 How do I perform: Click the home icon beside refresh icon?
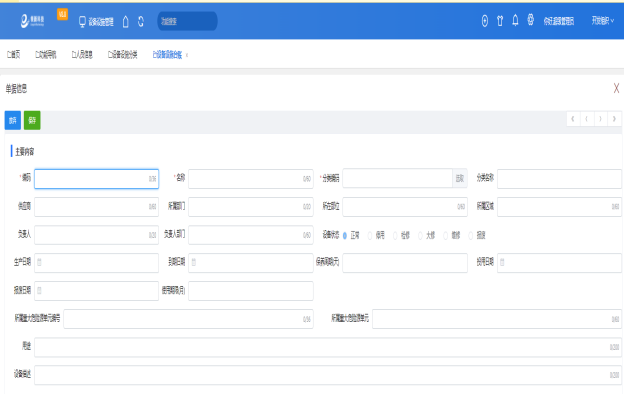pyautogui.click(x=125, y=21)
